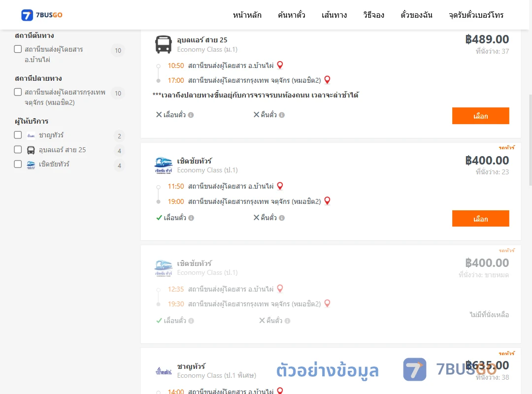
Task: Check the destination หมอชิต2 filter checkbox
Action: [18, 92]
